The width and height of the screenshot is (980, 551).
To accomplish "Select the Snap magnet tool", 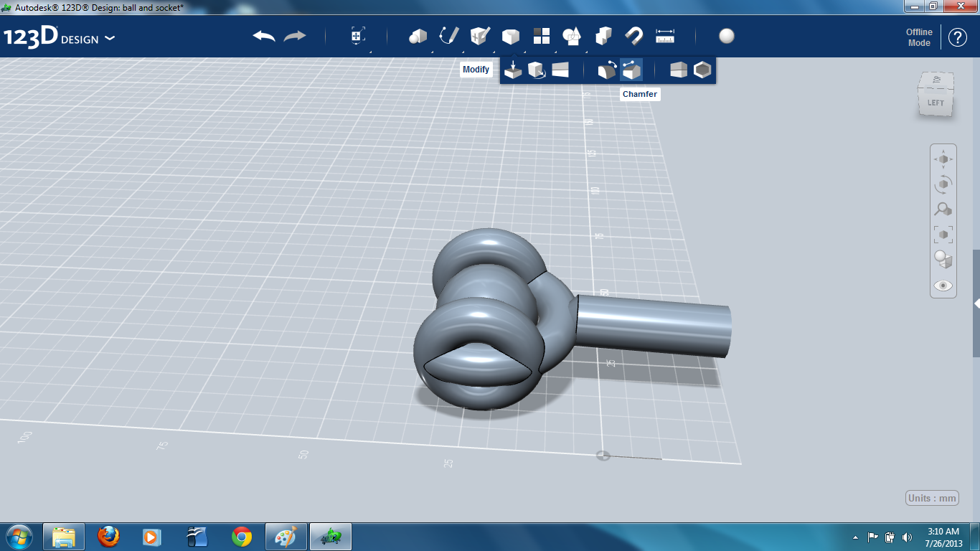I will [633, 36].
